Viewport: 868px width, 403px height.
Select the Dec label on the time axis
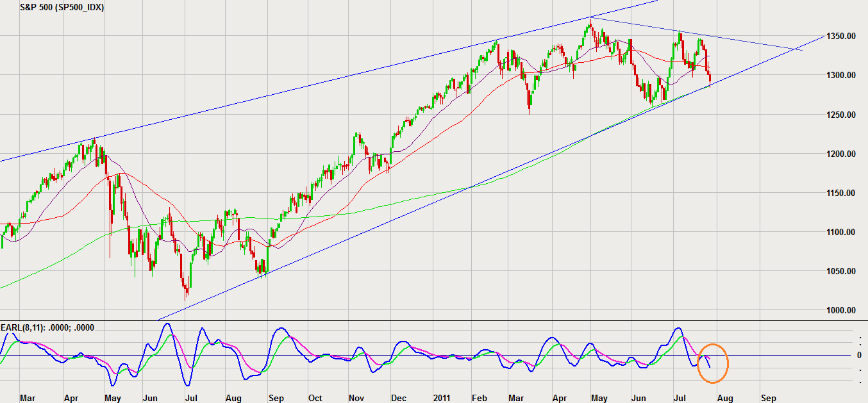click(x=398, y=398)
